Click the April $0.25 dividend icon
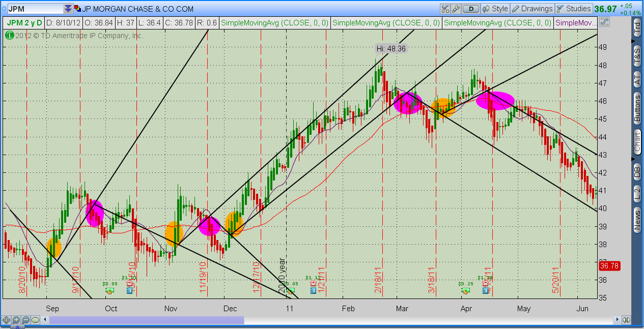Viewport: 644px width, 329px height. (x=465, y=290)
